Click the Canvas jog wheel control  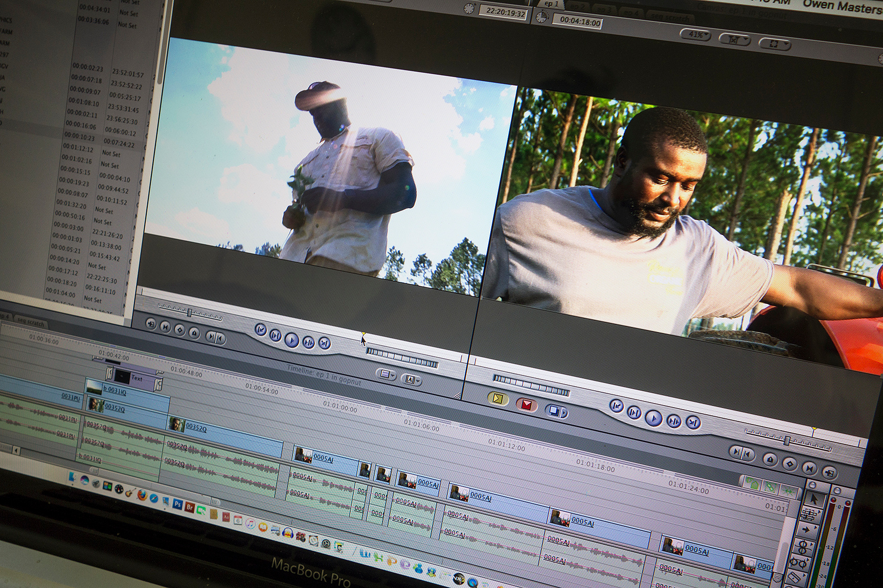[x=531, y=385]
